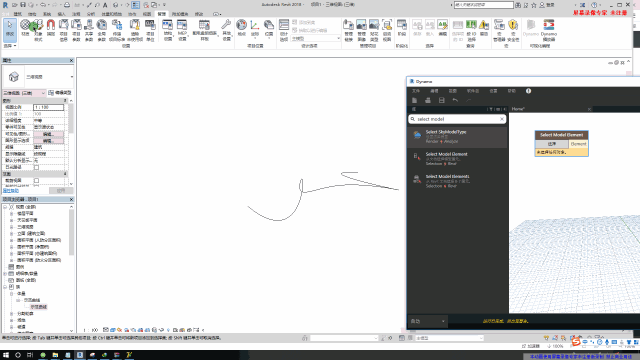Choose the Select Model Elements search result

click(457, 181)
